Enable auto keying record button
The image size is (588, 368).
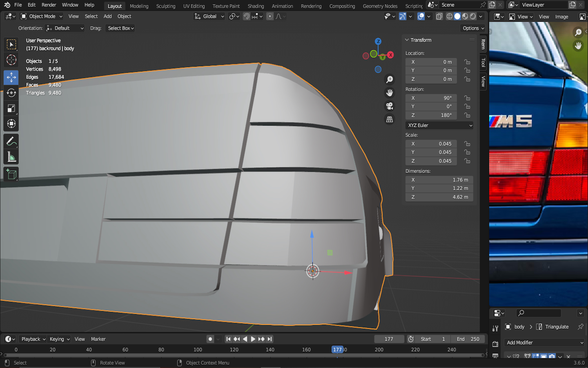click(x=210, y=339)
